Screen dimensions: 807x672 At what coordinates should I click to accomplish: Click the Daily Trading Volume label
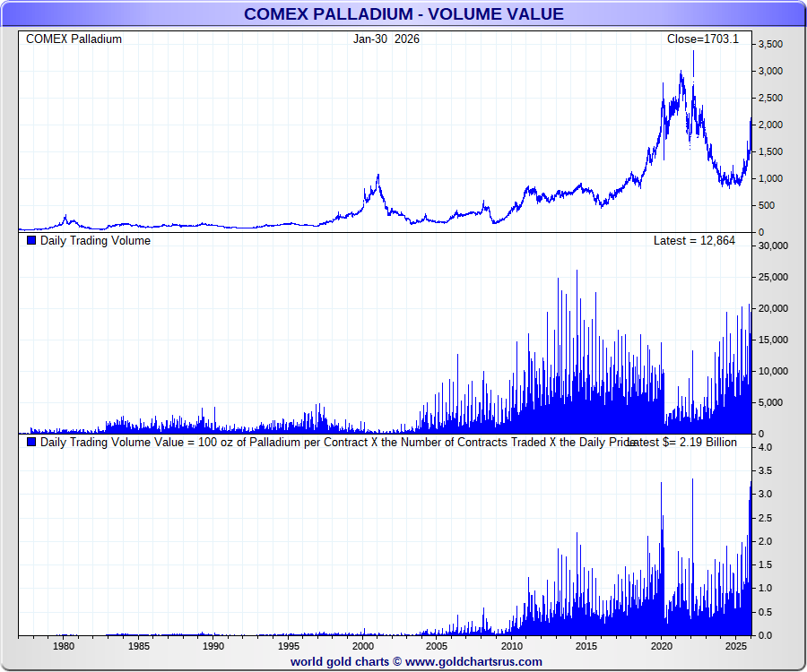(x=95, y=241)
